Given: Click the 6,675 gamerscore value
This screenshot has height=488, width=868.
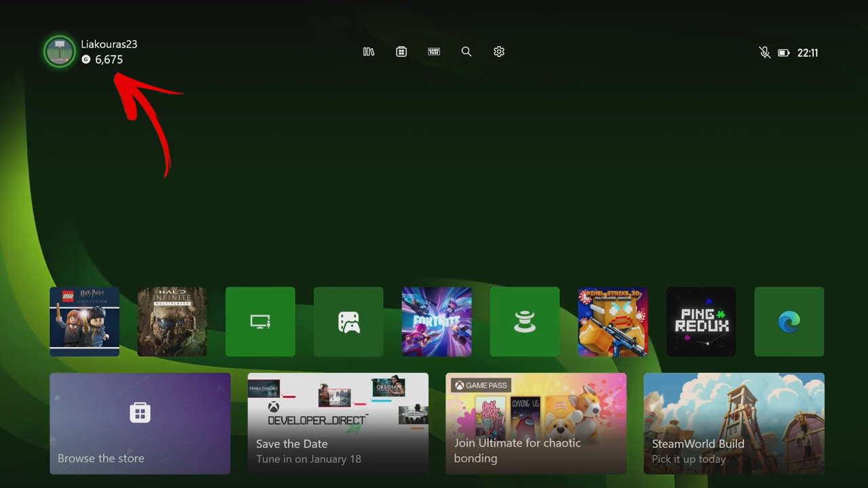Looking at the screenshot, I should click(x=108, y=60).
